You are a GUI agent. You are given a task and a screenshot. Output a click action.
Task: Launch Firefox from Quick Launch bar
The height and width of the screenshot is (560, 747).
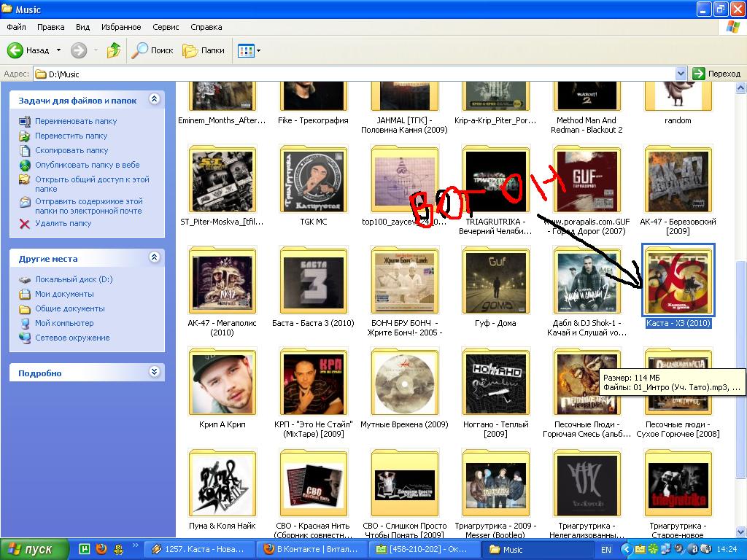[101, 548]
